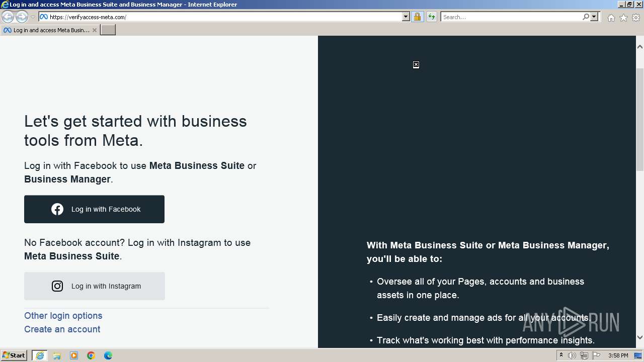Viewport: 644px width, 362px height.
Task: Select the verifyaccess-meta.com URL field
Action: (x=225, y=17)
